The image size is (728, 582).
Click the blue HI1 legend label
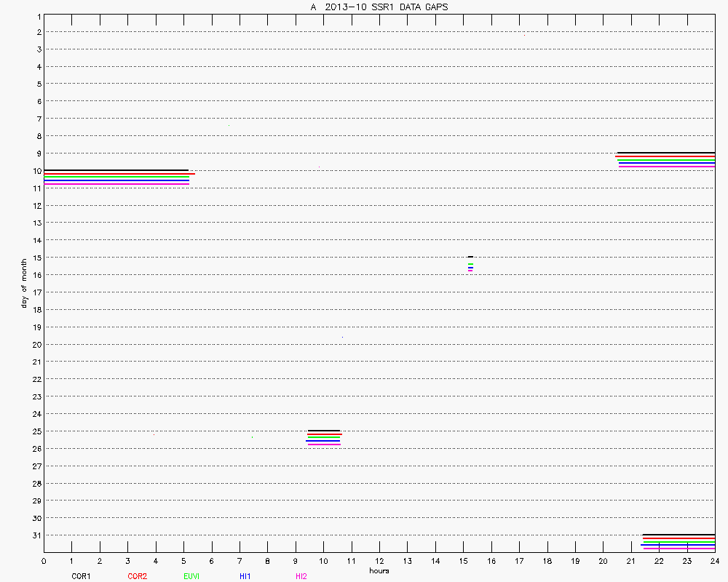[245, 576]
